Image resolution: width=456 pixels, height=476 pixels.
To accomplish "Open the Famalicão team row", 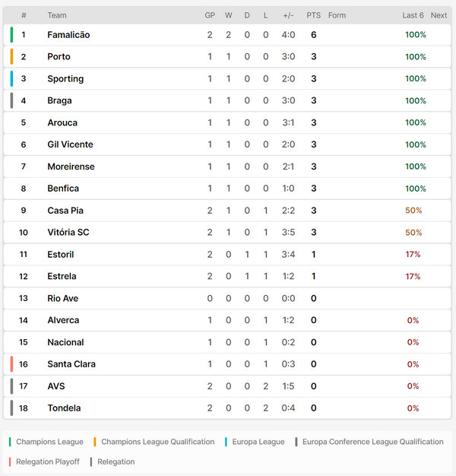I will [x=227, y=35].
